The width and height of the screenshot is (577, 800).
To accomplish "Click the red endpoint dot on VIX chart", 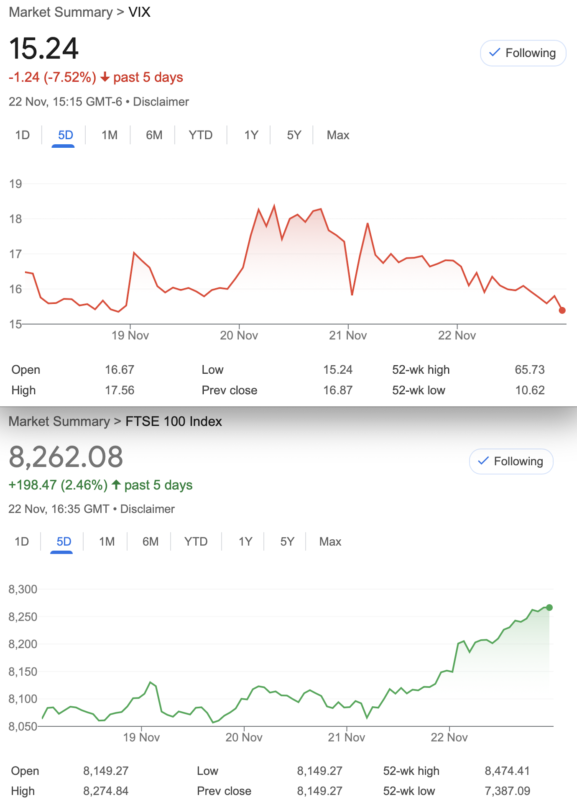I will pos(562,310).
